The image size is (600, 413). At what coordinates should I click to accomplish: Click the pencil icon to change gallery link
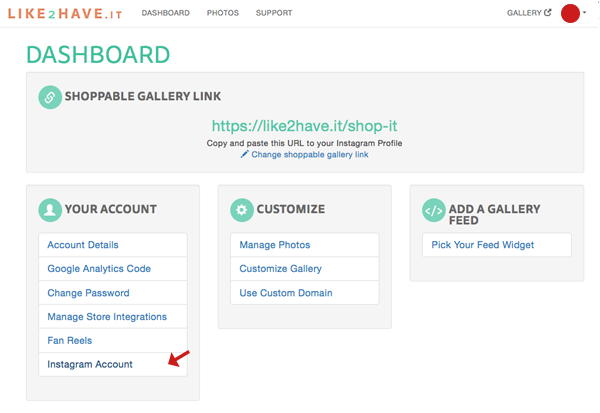click(x=244, y=155)
